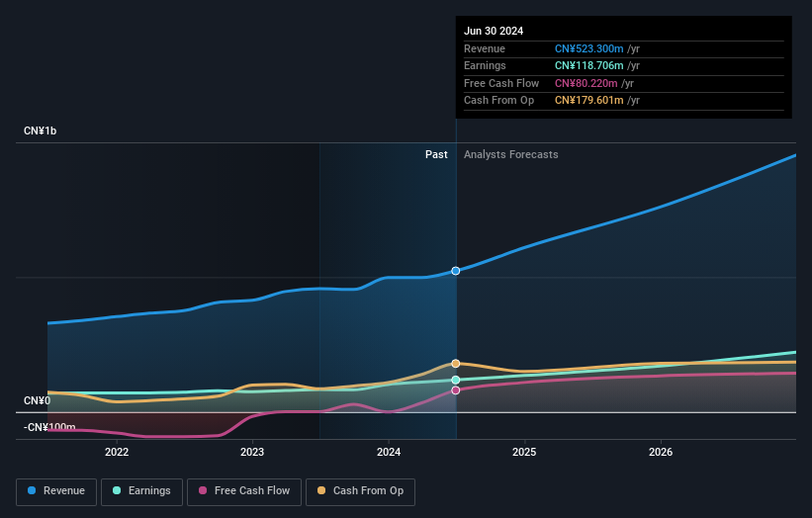The width and height of the screenshot is (812, 518).
Task: Click the -CN¥100m y-axis label
Action: point(49,427)
